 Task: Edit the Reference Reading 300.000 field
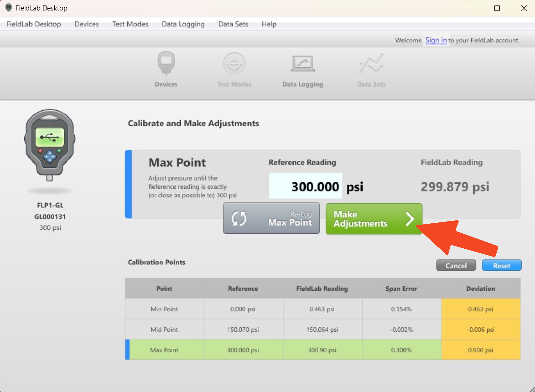click(x=305, y=186)
